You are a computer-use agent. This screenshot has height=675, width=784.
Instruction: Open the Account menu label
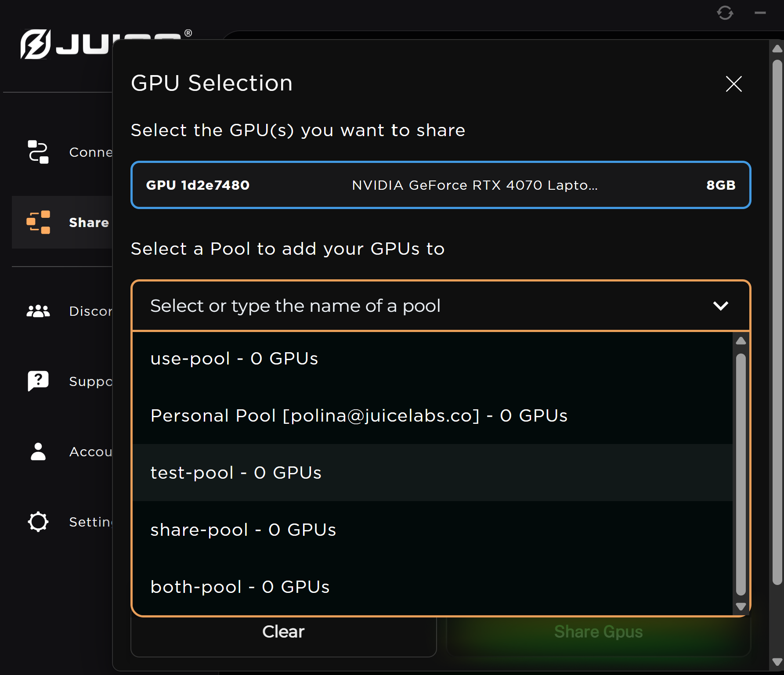coord(91,452)
